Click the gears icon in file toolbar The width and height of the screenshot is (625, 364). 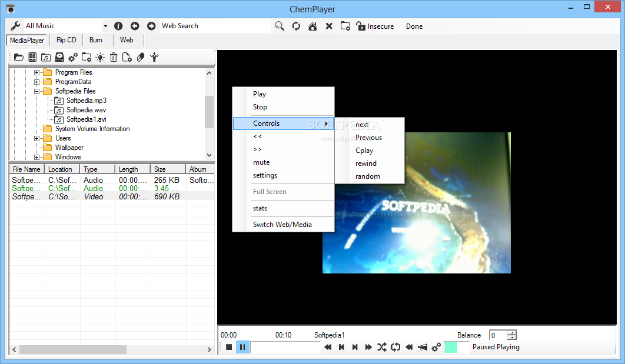click(73, 58)
